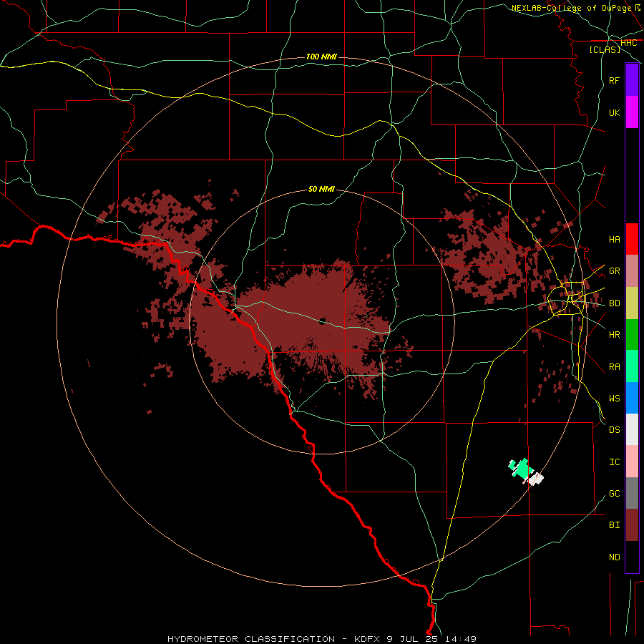644x644 pixels.
Task: Click the IC pink legend swatch
Action: 632,462
